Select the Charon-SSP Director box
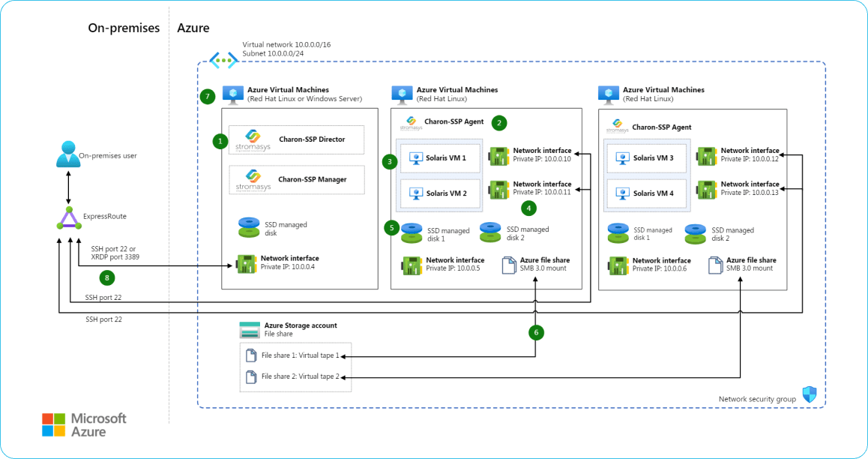868x459 pixels. pyautogui.click(x=296, y=139)
